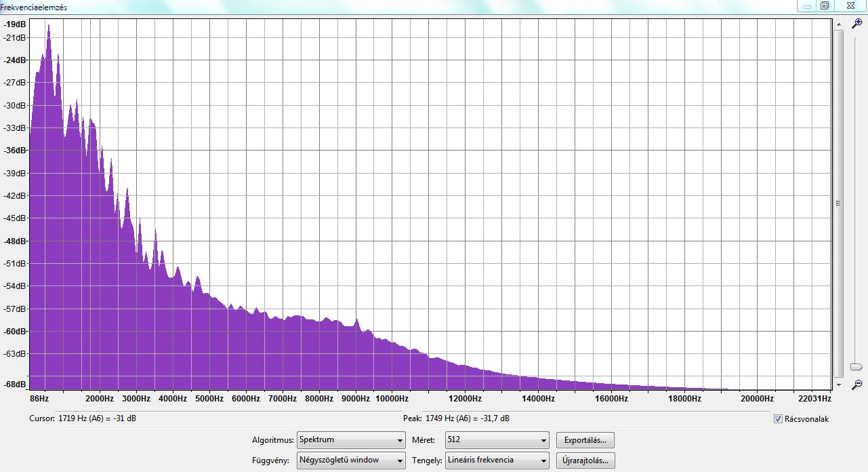Click the -19dB axis label
Image resolution: width=868 pixels, height=472 pixels.
[14, 24]
